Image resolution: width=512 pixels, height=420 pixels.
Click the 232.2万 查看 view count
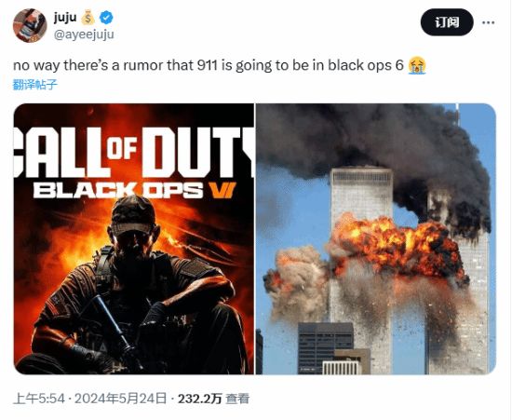click(x=213, y=399)
